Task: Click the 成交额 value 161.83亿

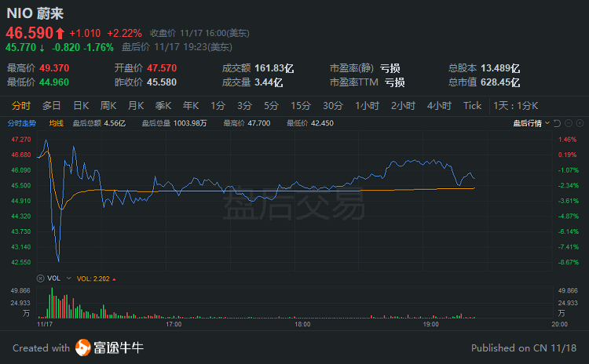Action: 274,68
